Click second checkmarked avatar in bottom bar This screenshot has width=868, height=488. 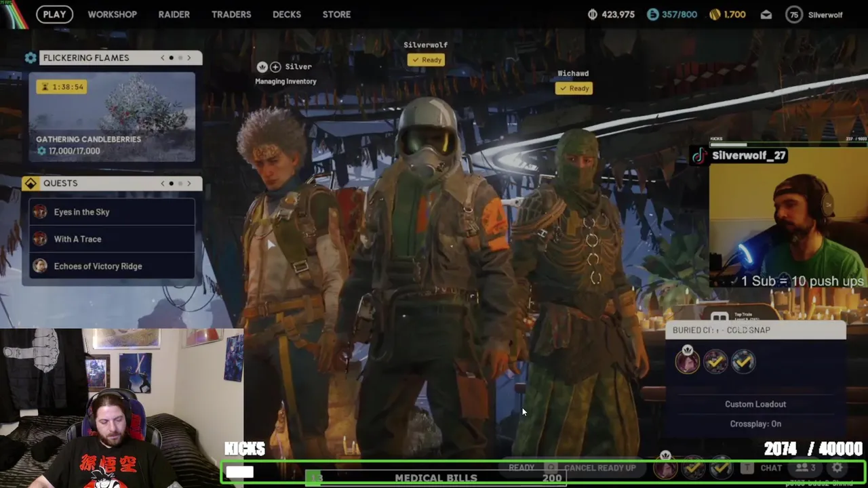[720, 468]
